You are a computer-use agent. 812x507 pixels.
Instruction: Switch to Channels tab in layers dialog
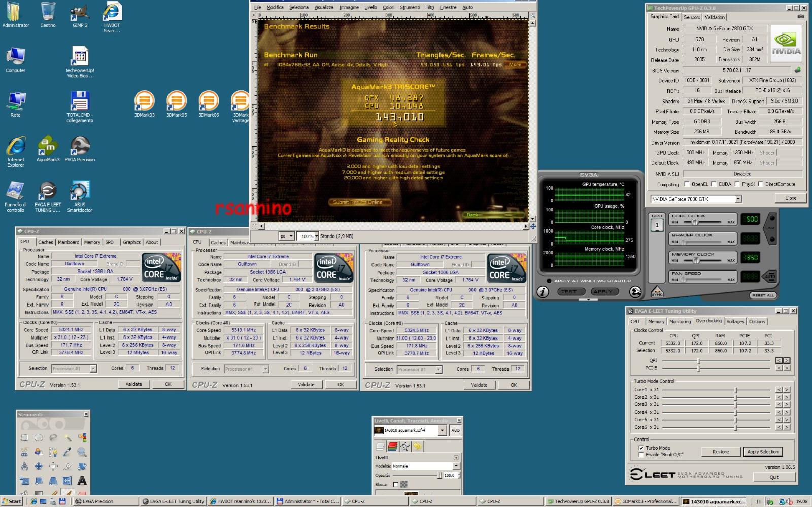392,447
